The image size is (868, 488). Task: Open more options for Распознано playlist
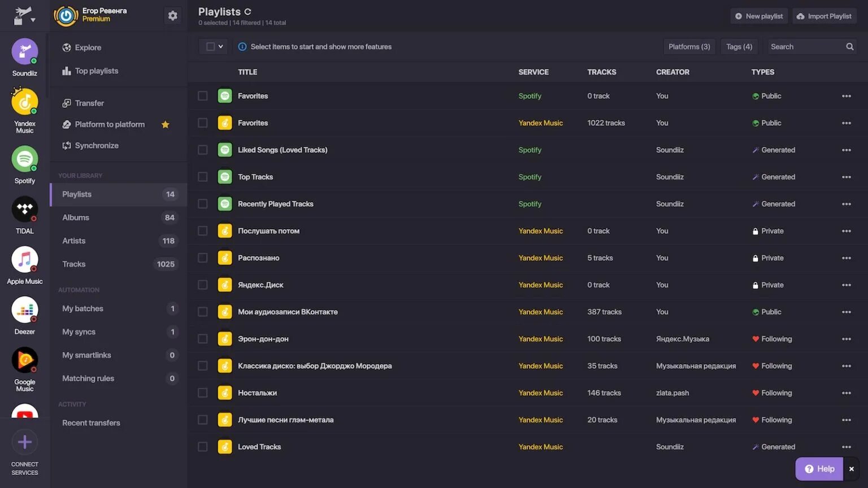coord(846,258)
